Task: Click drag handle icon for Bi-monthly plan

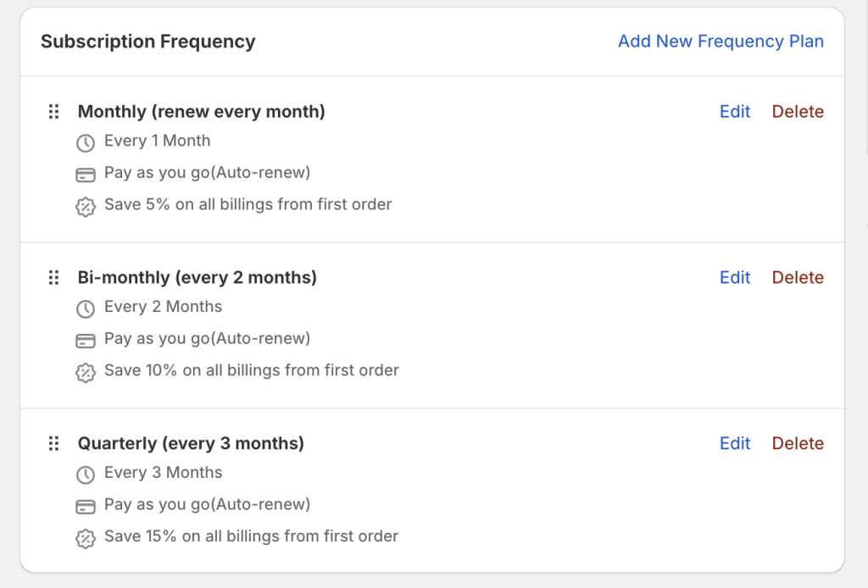Action: click(x=53, y=278)
